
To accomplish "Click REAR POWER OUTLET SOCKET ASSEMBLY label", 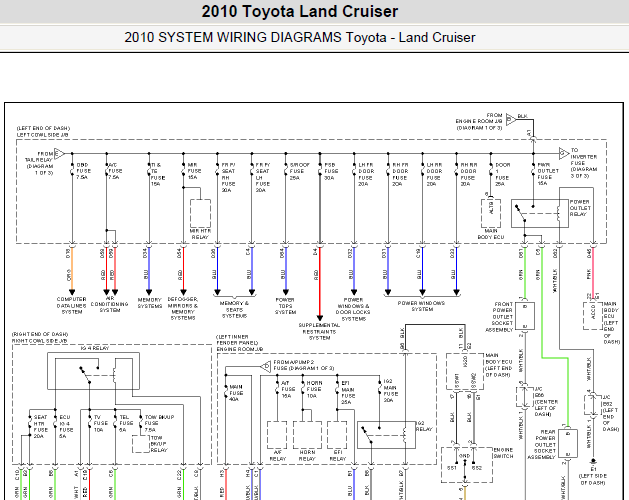I will pyautogui.click(x=543, y=445).
